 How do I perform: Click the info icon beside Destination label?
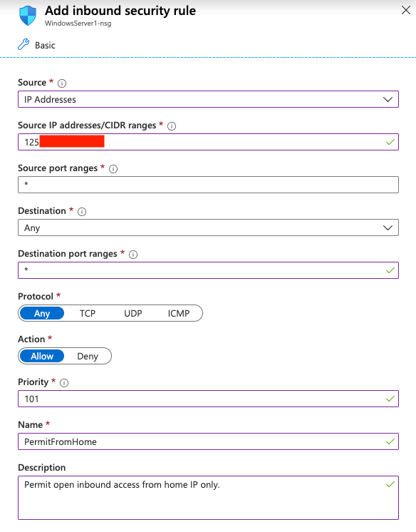pyautogui.click(x=82, y=212)
